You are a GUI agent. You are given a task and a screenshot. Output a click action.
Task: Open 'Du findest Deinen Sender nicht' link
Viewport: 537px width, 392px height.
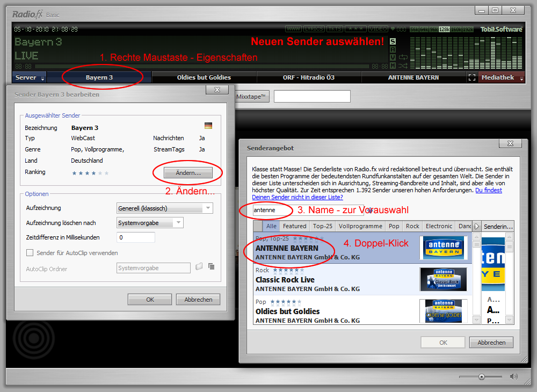tap(297, 197)
